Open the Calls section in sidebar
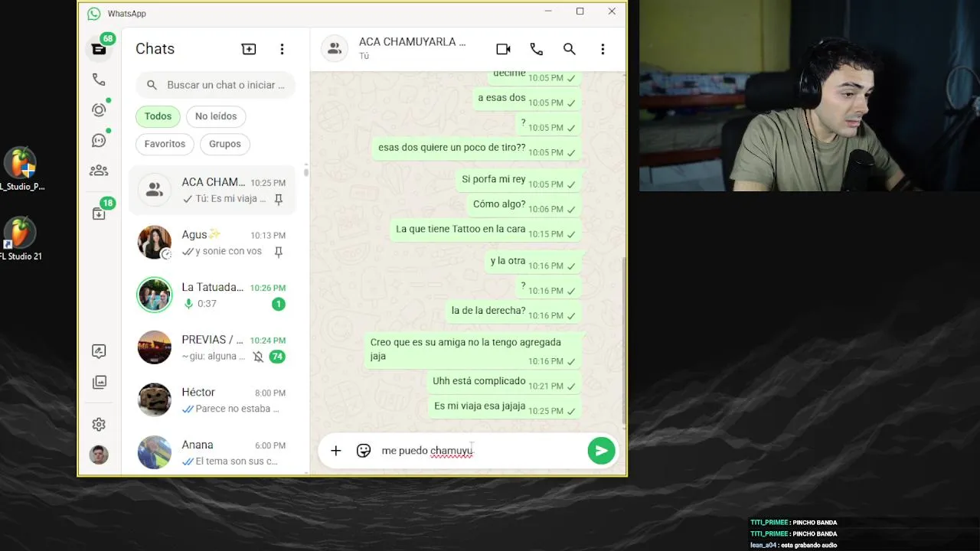This screenshot has height=551, width=980. pos(99,80)
